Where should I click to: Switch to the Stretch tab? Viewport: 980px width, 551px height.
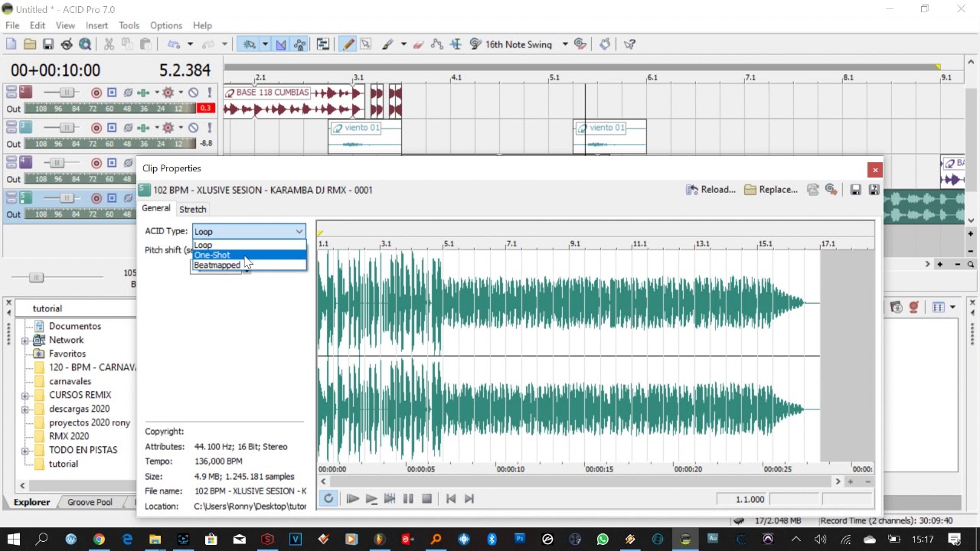pyautogui.click(x=193, y=209)
